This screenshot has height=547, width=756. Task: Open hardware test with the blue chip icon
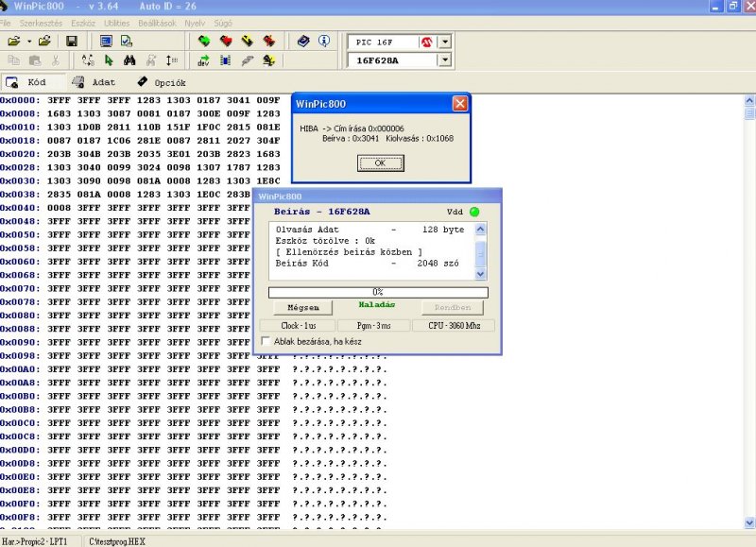click(x=225, y=60)
